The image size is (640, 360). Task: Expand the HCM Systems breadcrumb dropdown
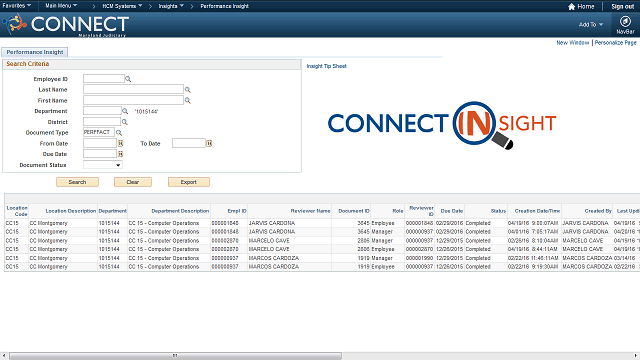(122, 6)
